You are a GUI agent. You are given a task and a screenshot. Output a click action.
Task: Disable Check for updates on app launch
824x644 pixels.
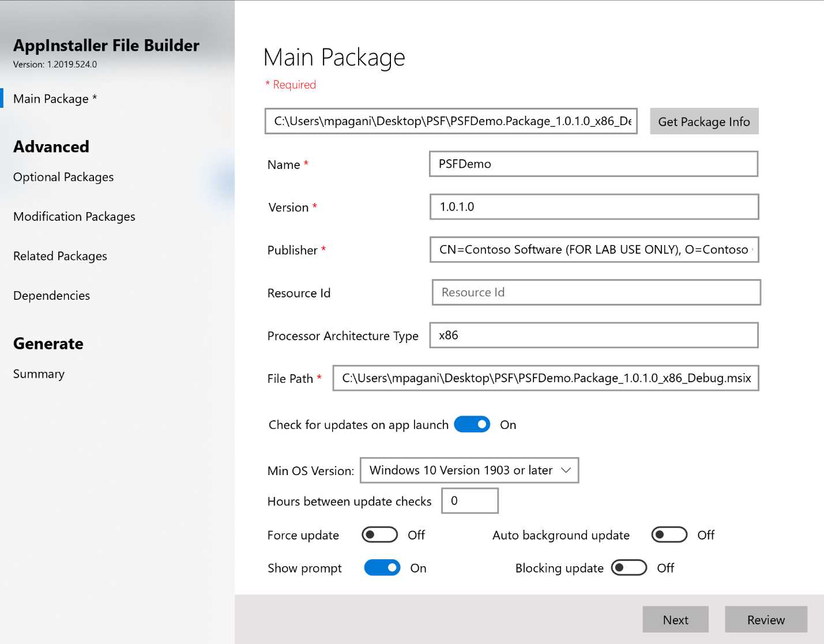click(x=472, y=424)
